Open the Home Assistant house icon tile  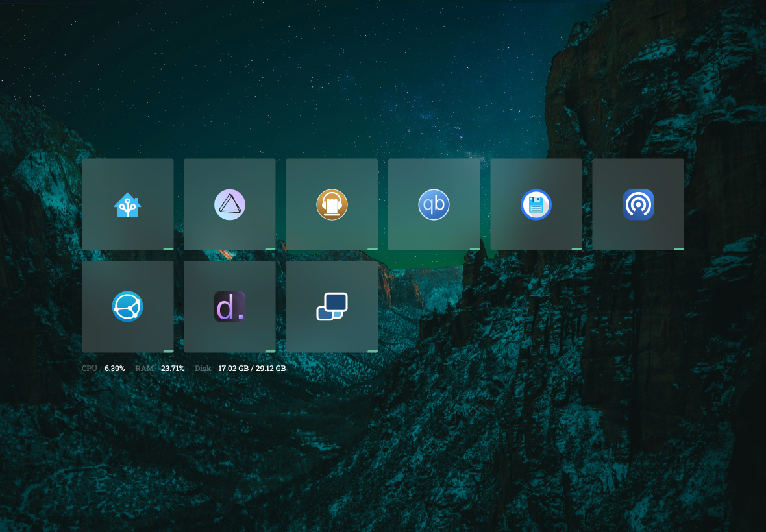127,204
